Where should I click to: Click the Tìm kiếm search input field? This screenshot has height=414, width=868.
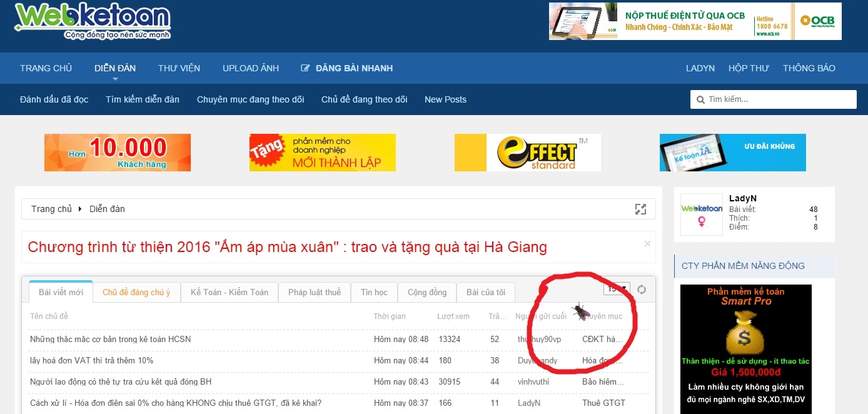tap(779, 99)
